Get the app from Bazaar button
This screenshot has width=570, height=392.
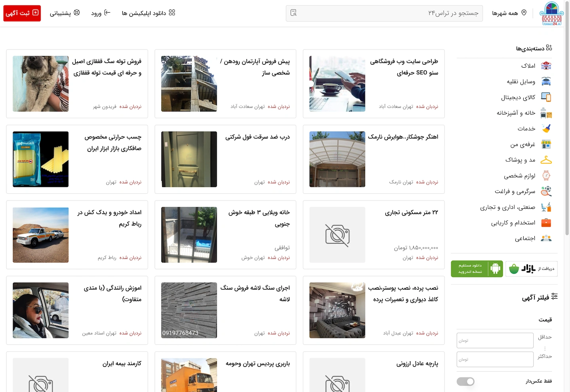pyautogui.click(x=532, y=269)
